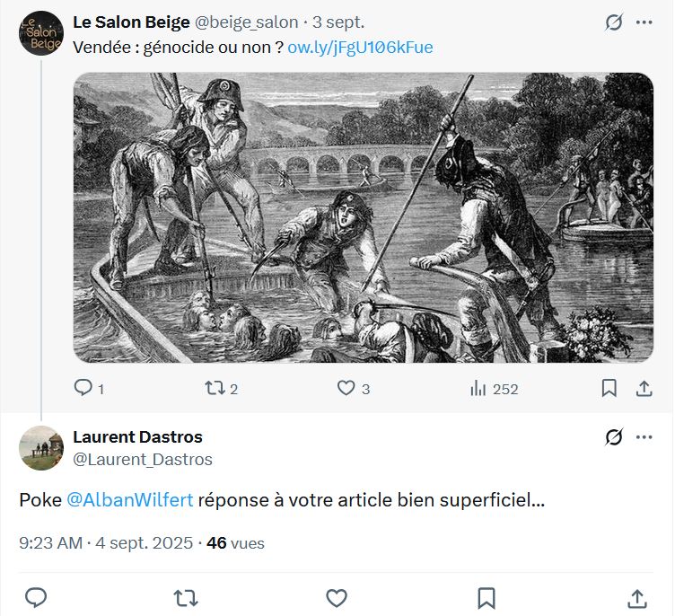The height and width of the screenshot is (616, 675).
Task: Share Laurent Dastros's post
Action: pos(636,597)
